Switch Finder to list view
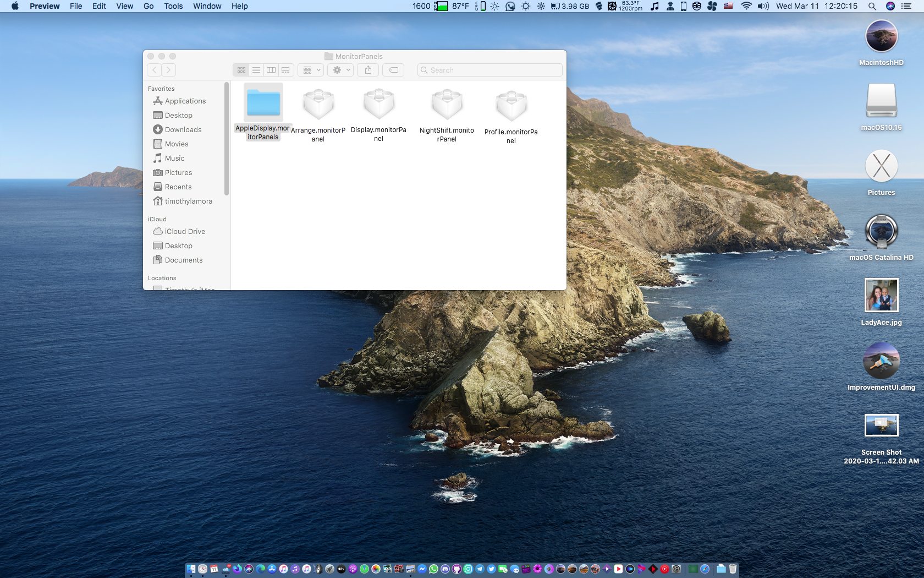 point(256,70)
